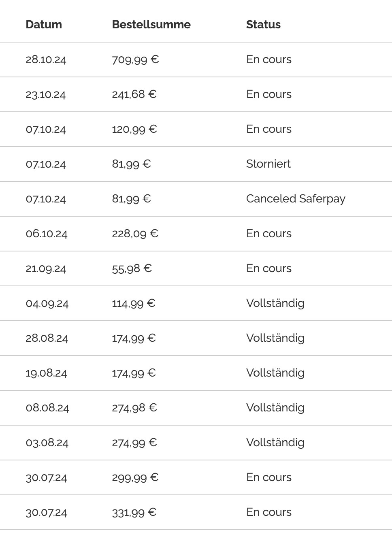This screenshot has height=541, width=392.
Task: Open the order dated 06.10.24
Action: tap(47, 234)
